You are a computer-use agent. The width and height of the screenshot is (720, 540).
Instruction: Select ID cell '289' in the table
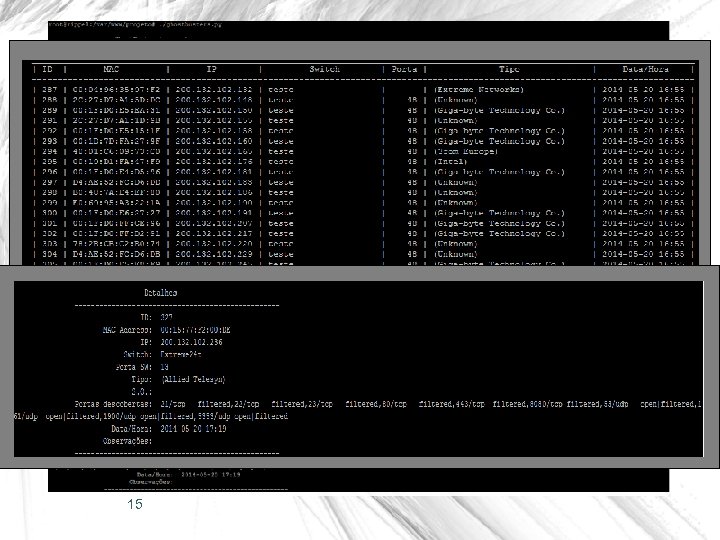coord(50,110)
